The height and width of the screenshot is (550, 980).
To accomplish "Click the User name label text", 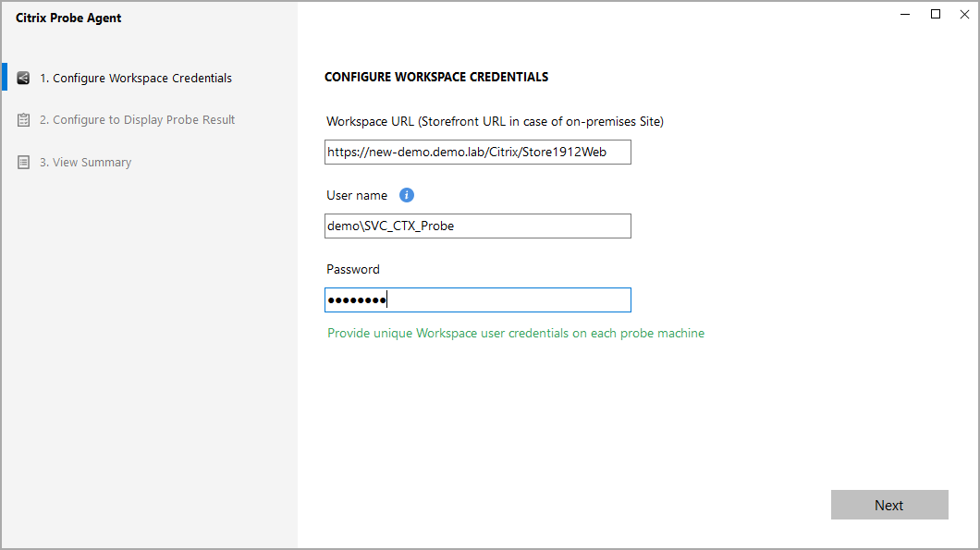I will pyautogui.click(x=357, y=195).
